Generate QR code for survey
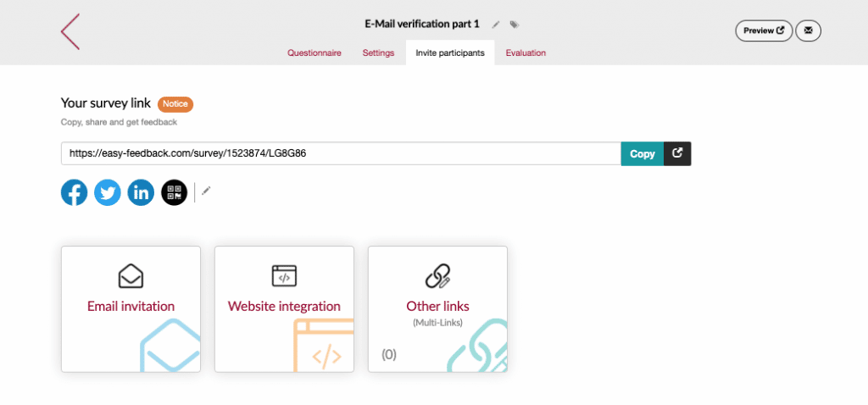868x405 pixels. click(175, 192)
